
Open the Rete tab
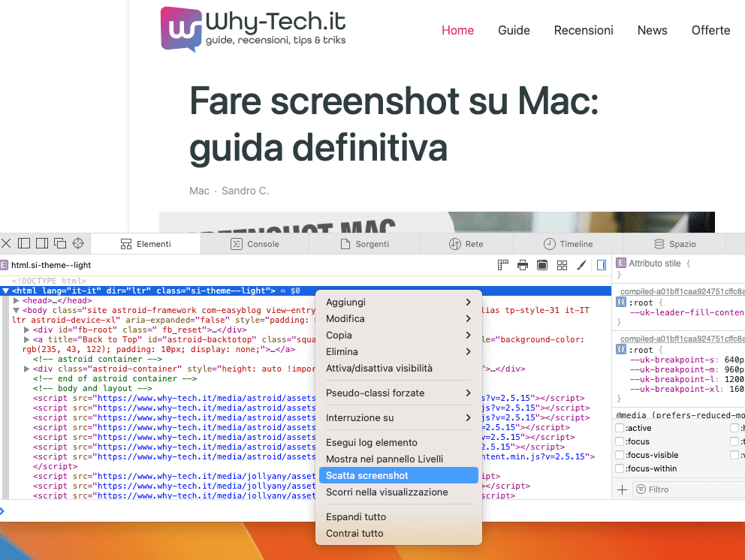pyautogui.click(x=466, y=244)
